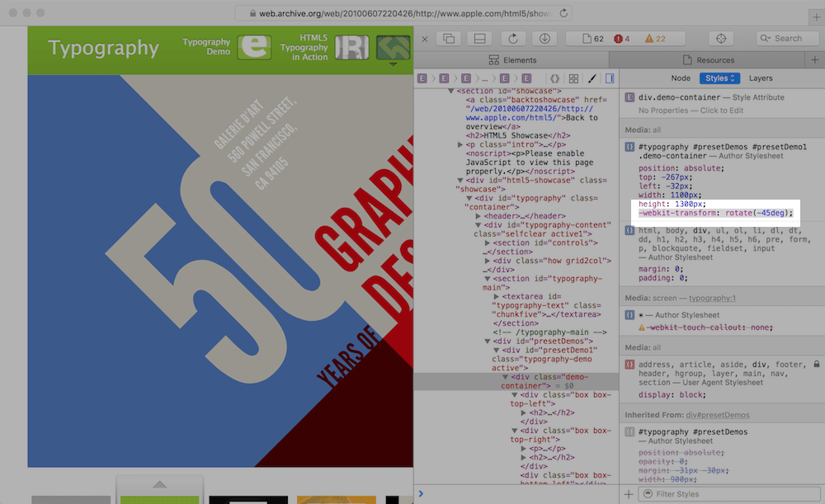Open a new browser tab with plus
The image size is (825, 504).
[x=816, y=16]
